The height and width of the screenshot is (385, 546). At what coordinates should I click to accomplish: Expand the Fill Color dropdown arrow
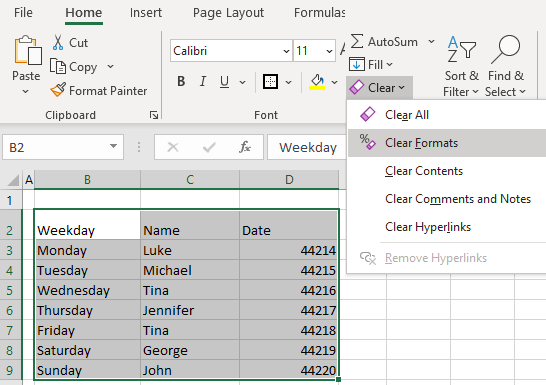[x=334, y=82]
